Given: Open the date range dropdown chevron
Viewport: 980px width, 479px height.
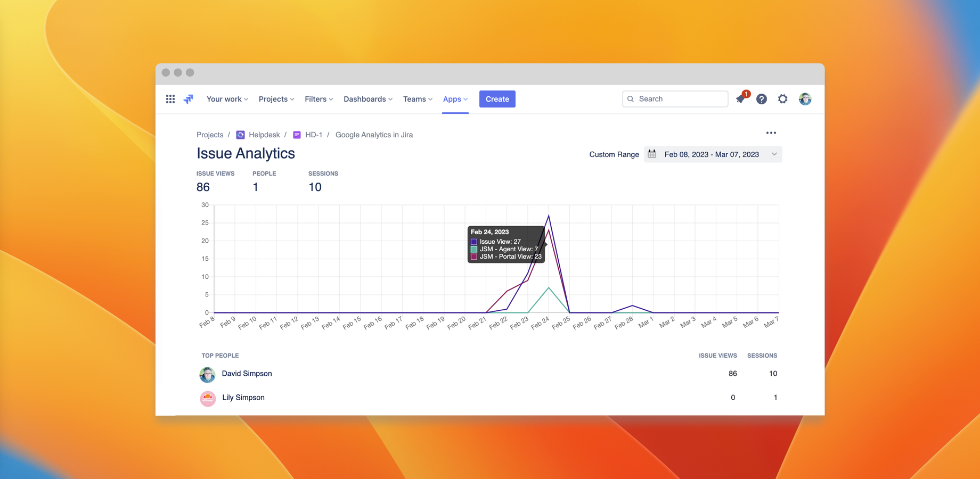Looking at the screenshot, I should [774, 154].
